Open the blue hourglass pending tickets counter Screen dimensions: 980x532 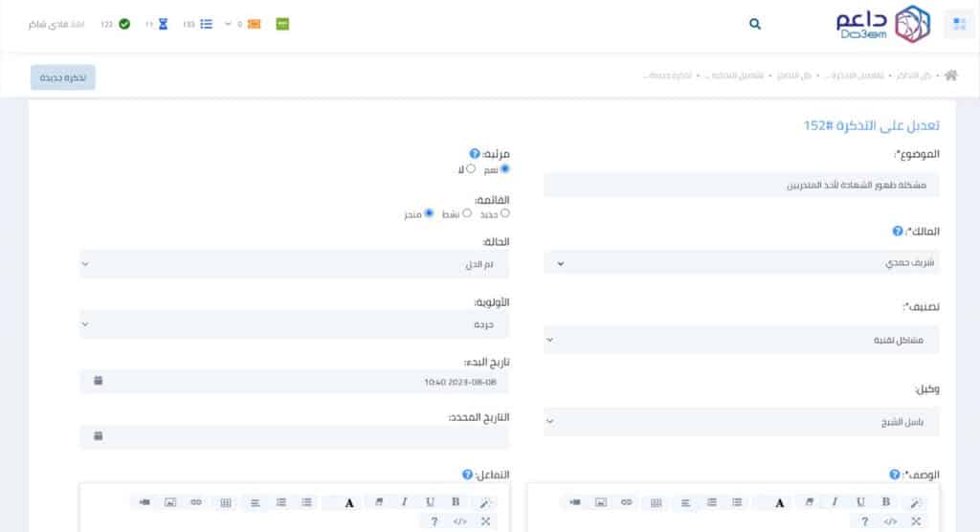163,24
